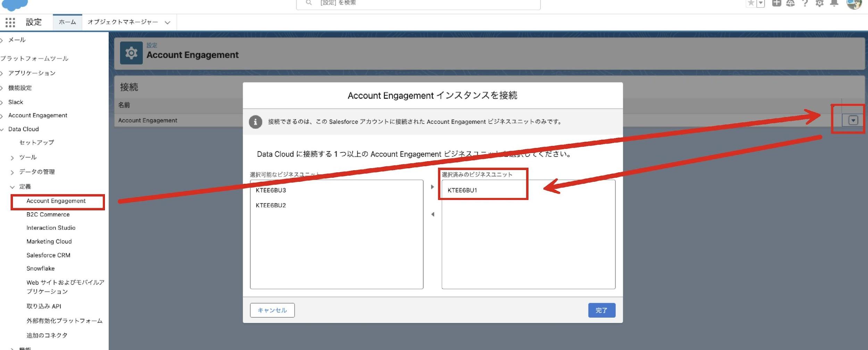
Task: Open the favorites star icon
Action: tap(751, 3)
